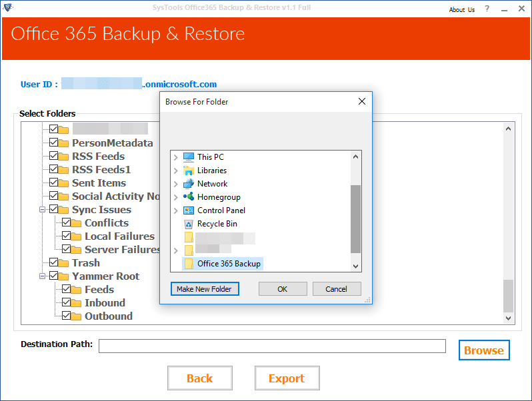Click the RSS Feeds folder icon
532x401 pixels.
63,157
